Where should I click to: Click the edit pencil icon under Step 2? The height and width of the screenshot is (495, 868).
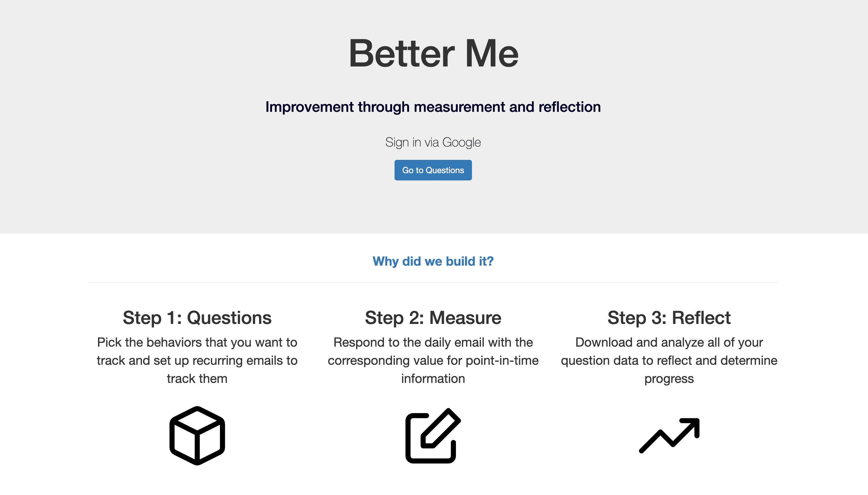click(x=433, y=435)
